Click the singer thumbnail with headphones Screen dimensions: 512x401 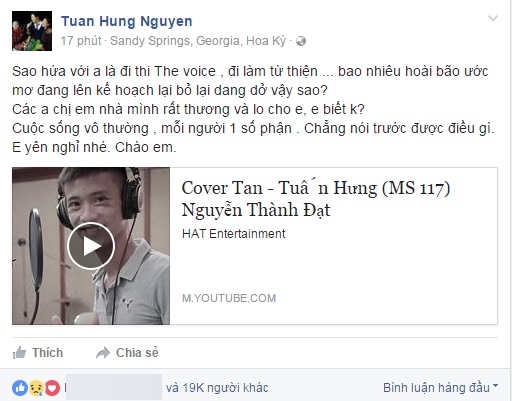91,246
